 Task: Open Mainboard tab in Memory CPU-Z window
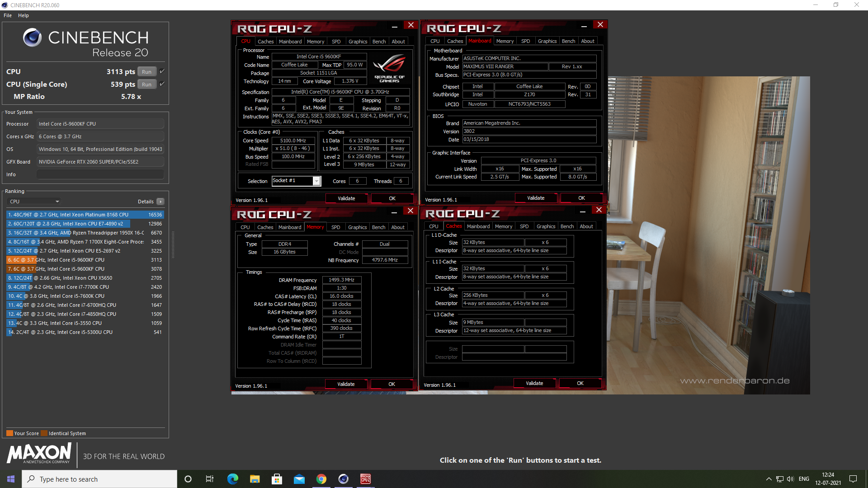pyautogui.click(x=290, y=227)
